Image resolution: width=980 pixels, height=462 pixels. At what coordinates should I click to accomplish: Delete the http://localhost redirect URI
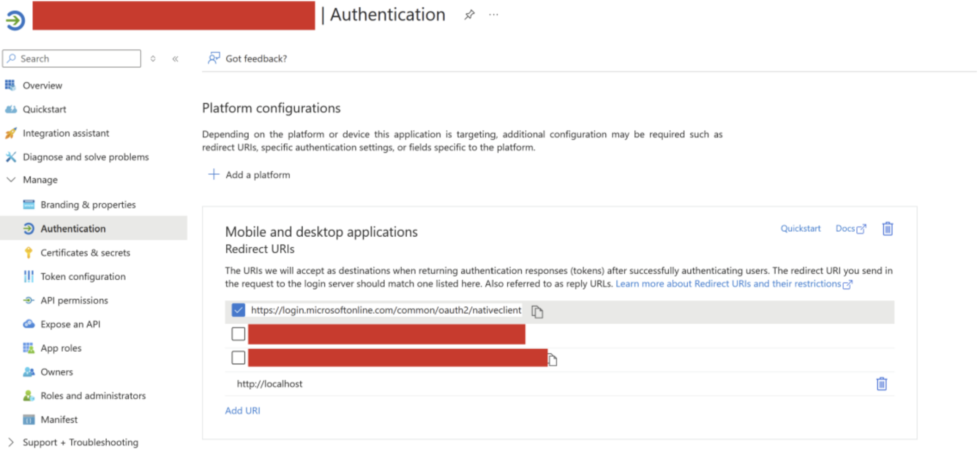point(881,384)
